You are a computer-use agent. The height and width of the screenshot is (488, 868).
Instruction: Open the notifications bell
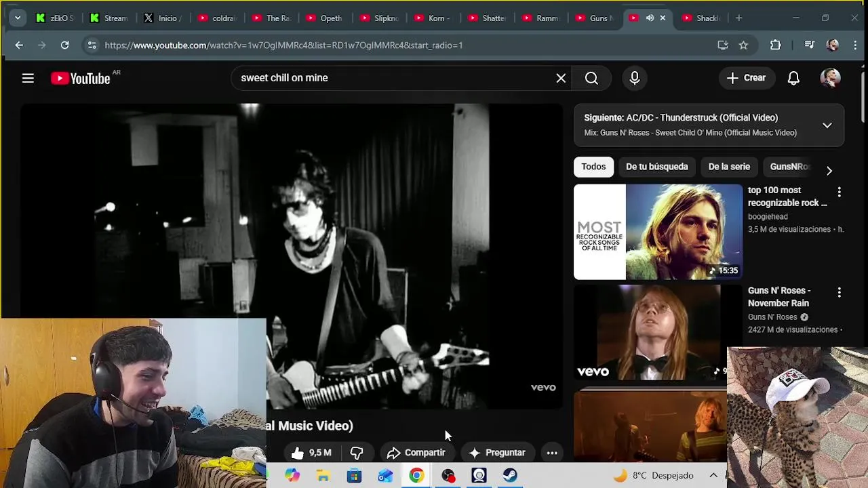(793, 78)
